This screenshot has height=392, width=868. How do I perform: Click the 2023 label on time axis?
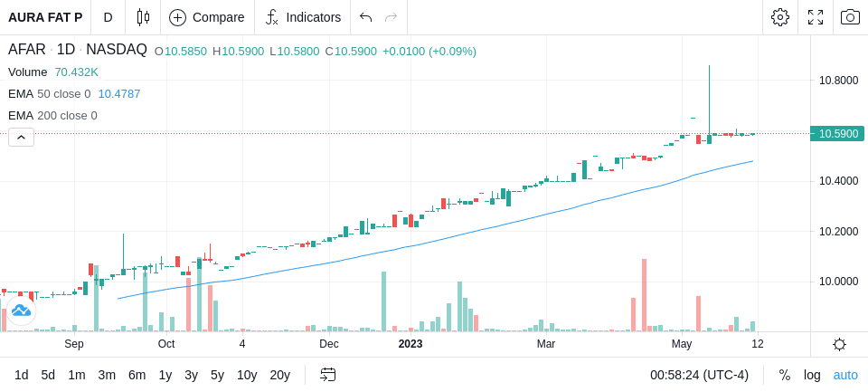point(410,344)
